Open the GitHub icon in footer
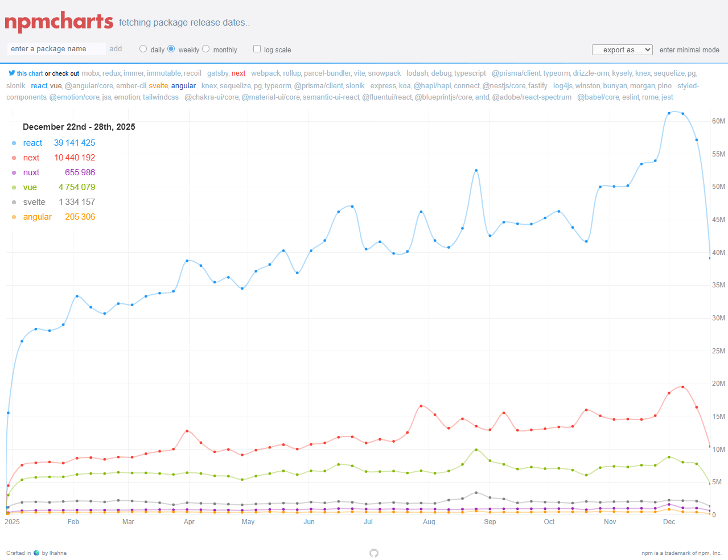The image size is (728, 560). coord(374,553)
